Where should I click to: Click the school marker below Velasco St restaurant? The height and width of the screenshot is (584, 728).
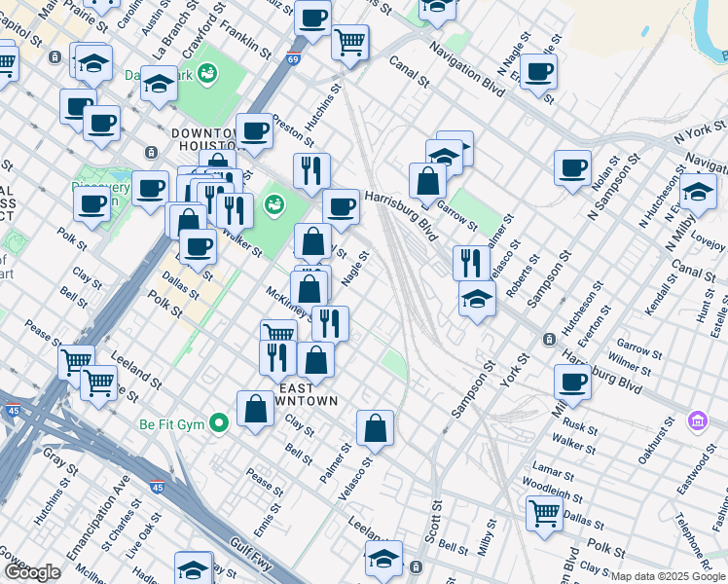[477, 302]
